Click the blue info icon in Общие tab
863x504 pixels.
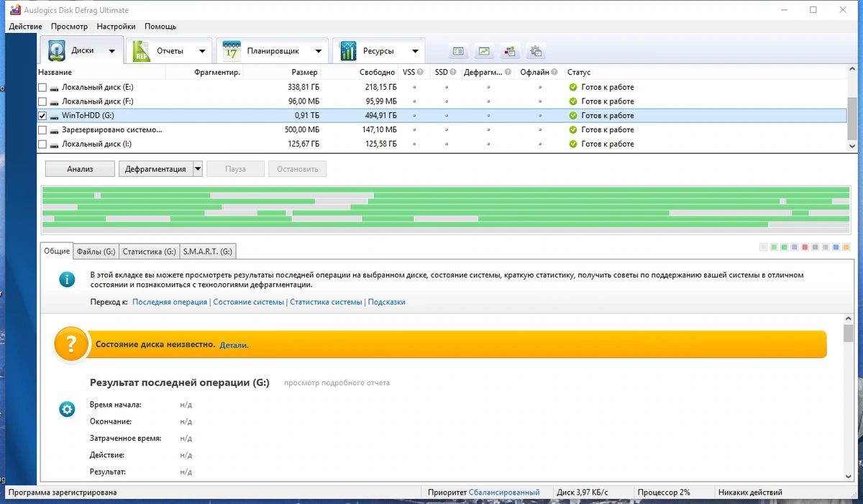pyautogui.click(x=67, y=280)
